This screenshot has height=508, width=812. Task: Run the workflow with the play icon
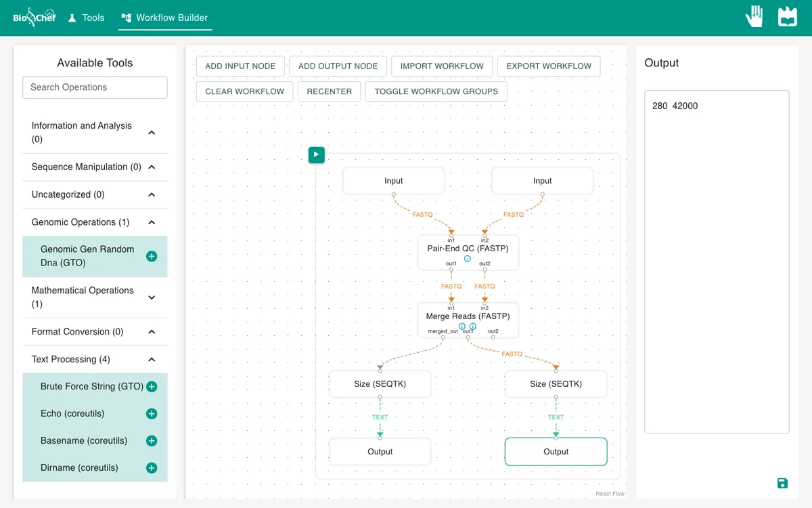(x=317, y=155)
